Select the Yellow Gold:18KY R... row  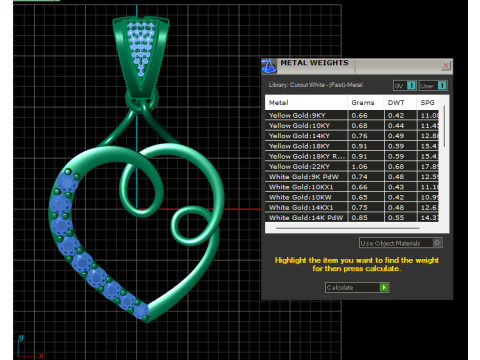pyautogui.click(x=352, y=156)
